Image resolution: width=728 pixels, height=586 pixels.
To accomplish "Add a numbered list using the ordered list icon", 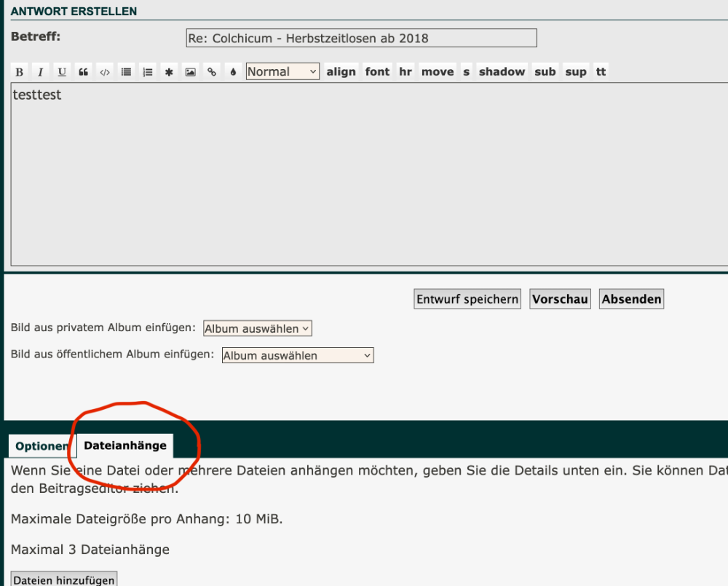I will click(148, 71).
